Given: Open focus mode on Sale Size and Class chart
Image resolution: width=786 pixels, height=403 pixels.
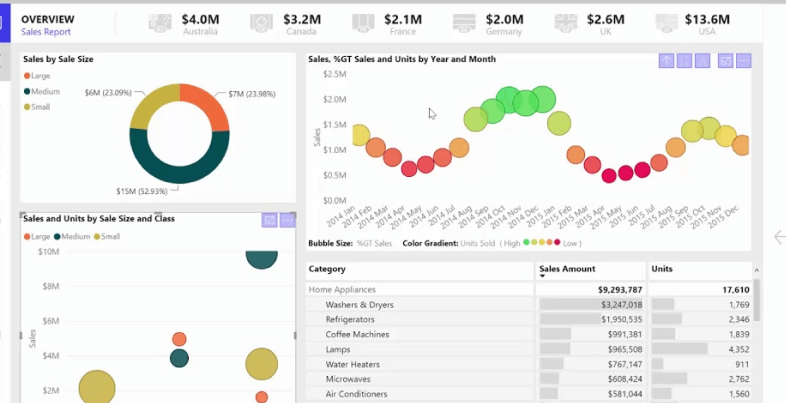Looking at the screenshot, I should 269,220.
